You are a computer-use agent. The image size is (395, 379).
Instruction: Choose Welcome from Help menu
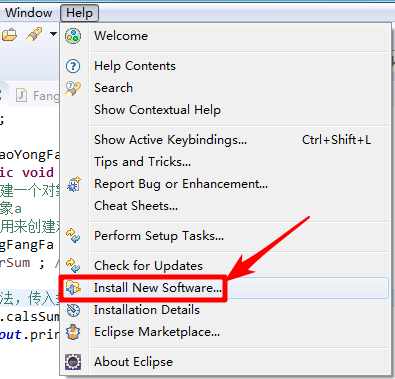click(x=225, y=36)
